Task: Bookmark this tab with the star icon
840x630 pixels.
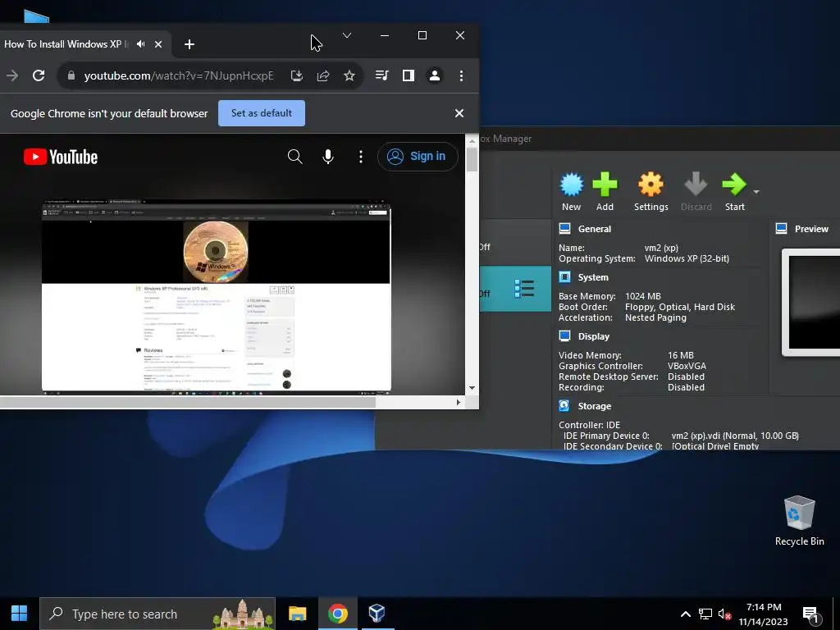Action: point(349,75)
